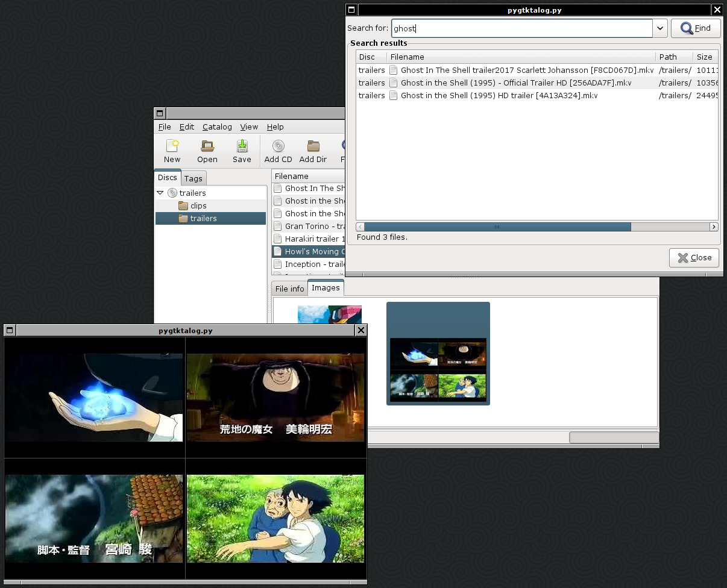Open the search history dropdown

(x=660, y=28)
